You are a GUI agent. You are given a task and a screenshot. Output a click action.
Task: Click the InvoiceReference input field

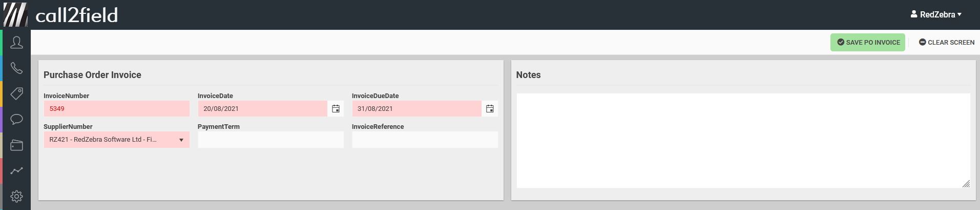point(425,140)
